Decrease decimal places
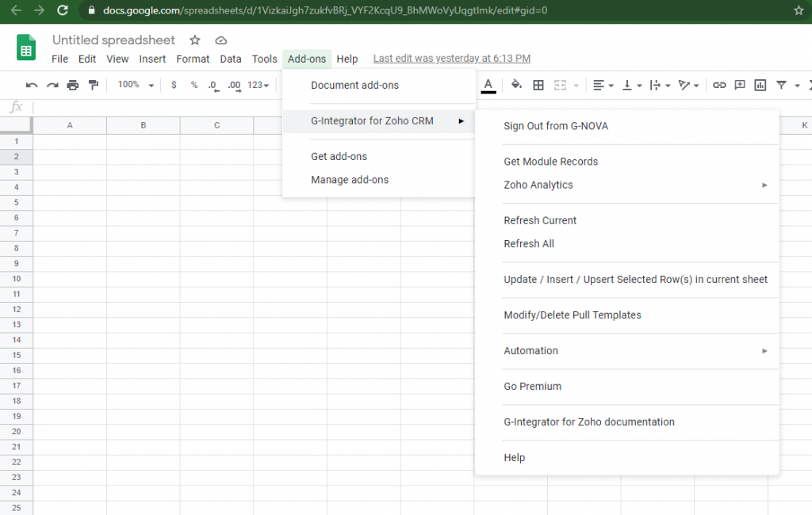This screenshot has height=515, width=812. (x=213, y=86)
